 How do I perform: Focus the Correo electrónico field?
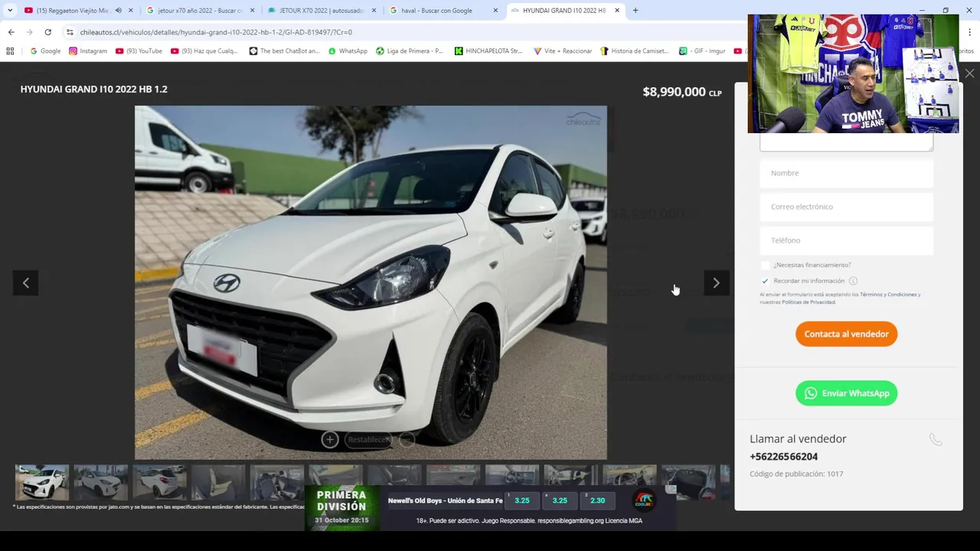tap(846, 207)
